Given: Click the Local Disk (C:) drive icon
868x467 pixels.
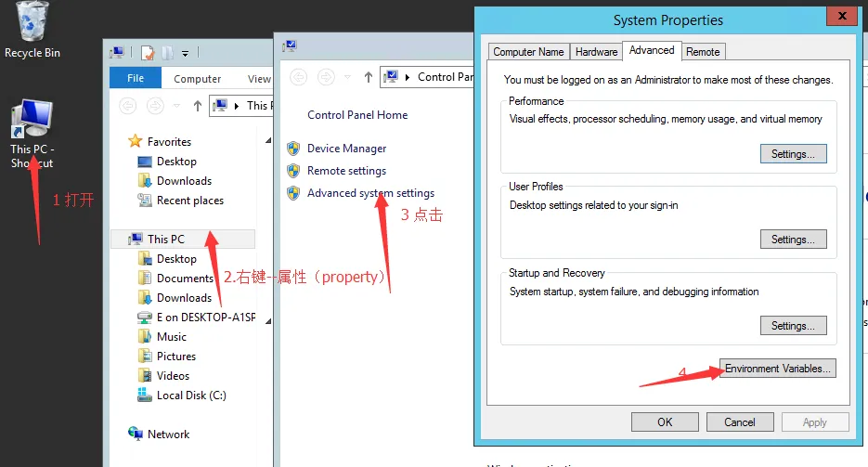Looking at the screenshot, I should (144, 396).
